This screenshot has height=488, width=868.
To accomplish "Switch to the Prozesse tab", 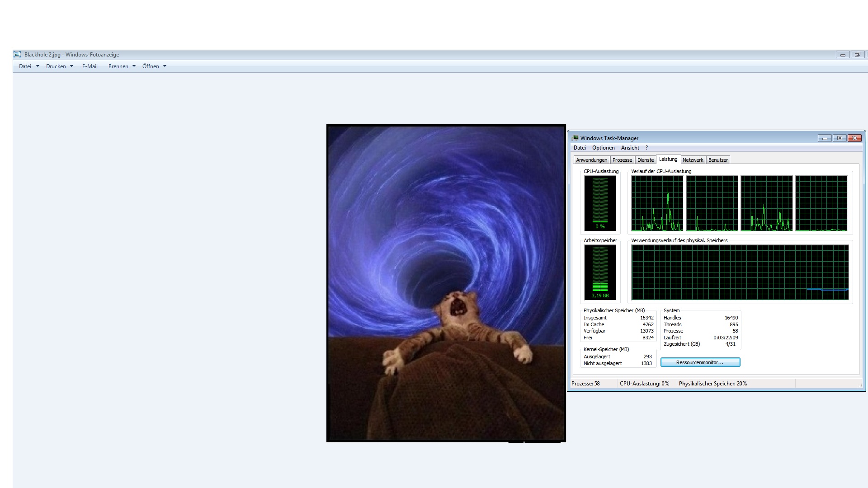I will tap(622, 160).
